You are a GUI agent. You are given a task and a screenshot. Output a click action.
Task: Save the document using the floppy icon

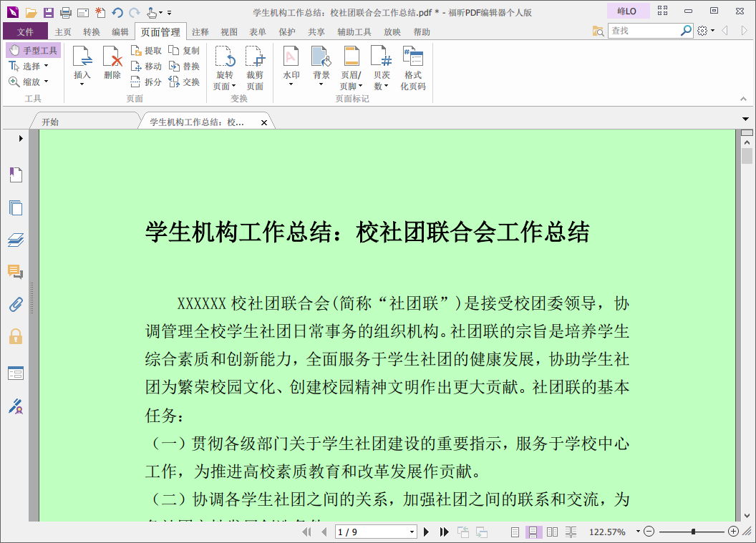coord(48,13)
